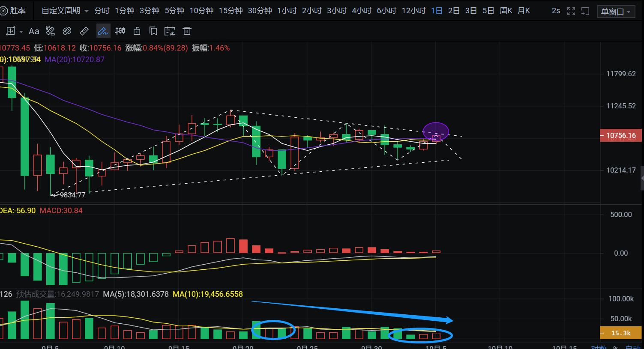Image resolution: width=644 pixels, height=349 pixels.
Task: Select the 1分钟 interval
Action: (x=125, y=11)
